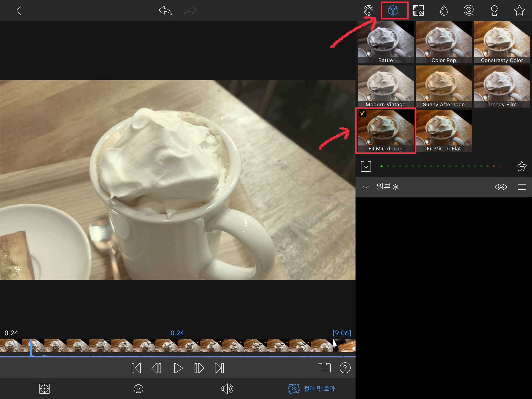
Task: Go back with the left chevron
Action: click(x=18, y=11)
